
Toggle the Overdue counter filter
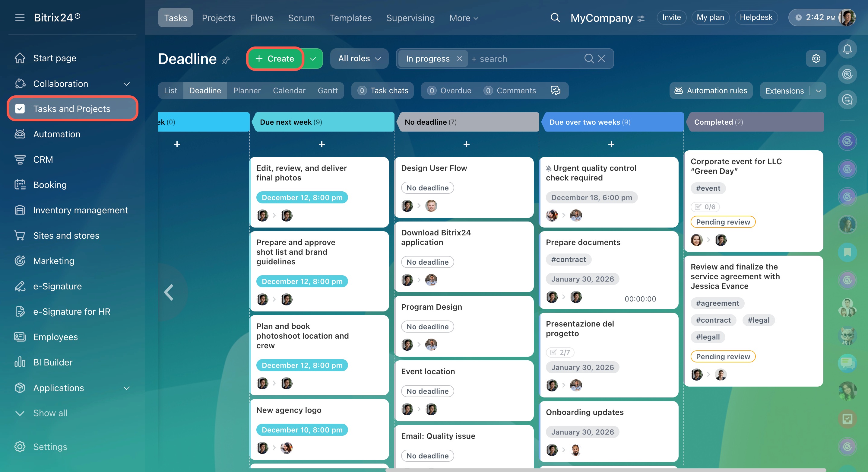click(449, 90)
